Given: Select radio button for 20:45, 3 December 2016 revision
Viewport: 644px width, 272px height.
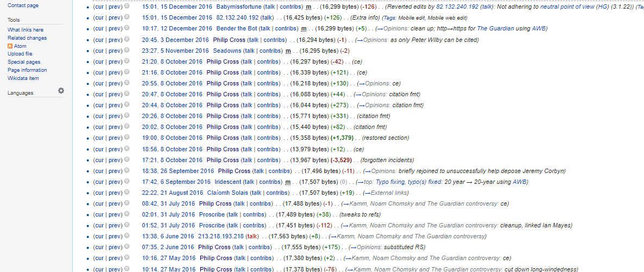Looking at the screenshot, I should coord(127,40).
